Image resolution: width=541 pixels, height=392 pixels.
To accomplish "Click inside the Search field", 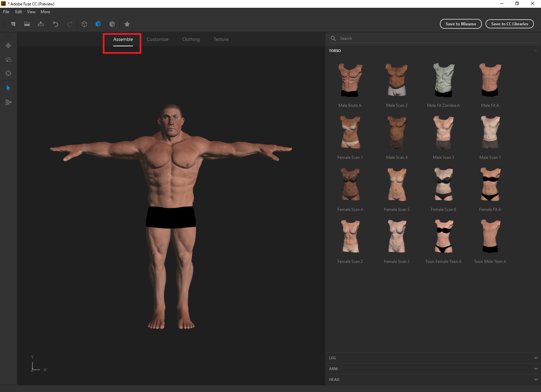I will 372,38.
